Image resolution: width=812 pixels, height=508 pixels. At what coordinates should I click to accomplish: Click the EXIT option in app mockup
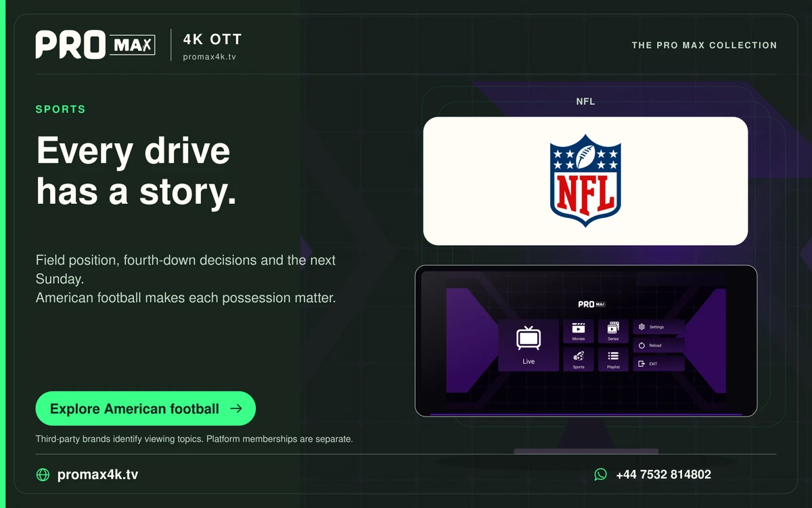click(x=658, y=364)
